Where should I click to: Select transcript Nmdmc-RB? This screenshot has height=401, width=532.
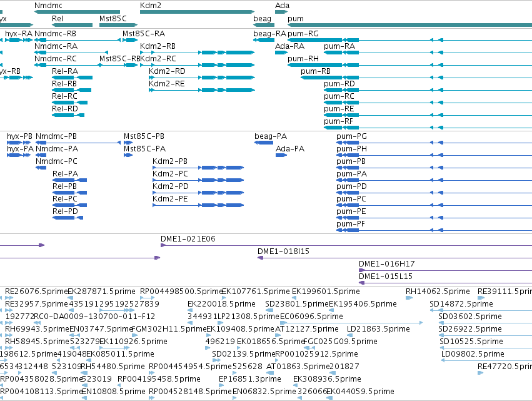(x=78, y=40)
